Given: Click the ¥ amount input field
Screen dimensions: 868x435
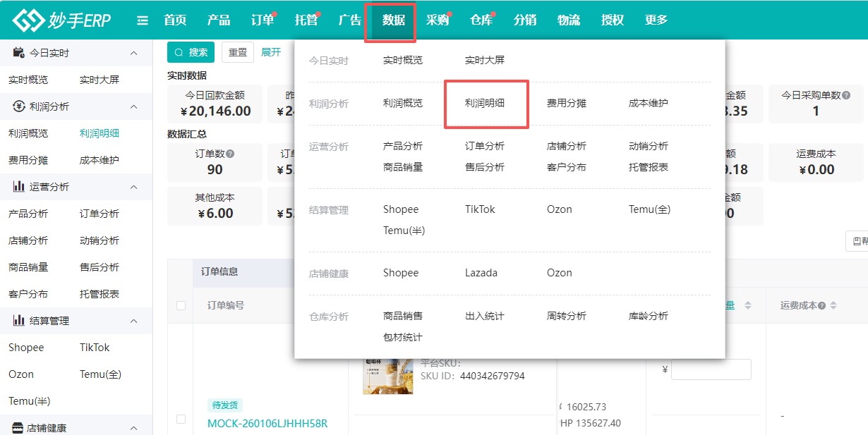Looking at the screenshot, I should coord(711,369).
